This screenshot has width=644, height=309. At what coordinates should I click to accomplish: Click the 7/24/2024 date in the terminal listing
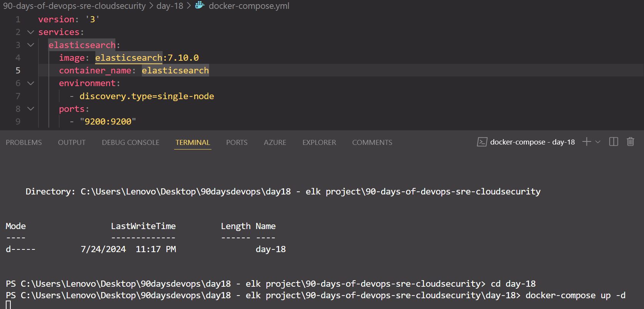[x=103, y=249]
